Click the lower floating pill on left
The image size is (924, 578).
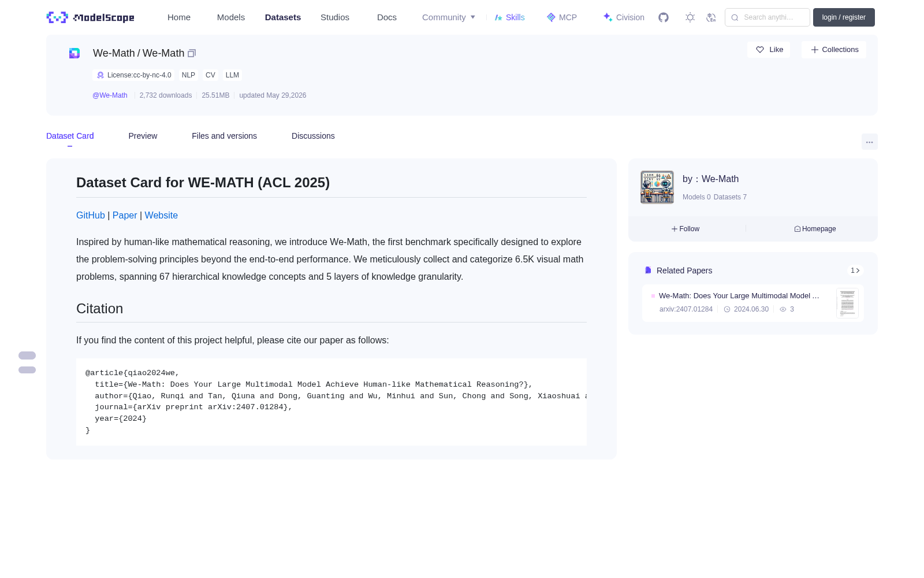click(x=27, y=370)
